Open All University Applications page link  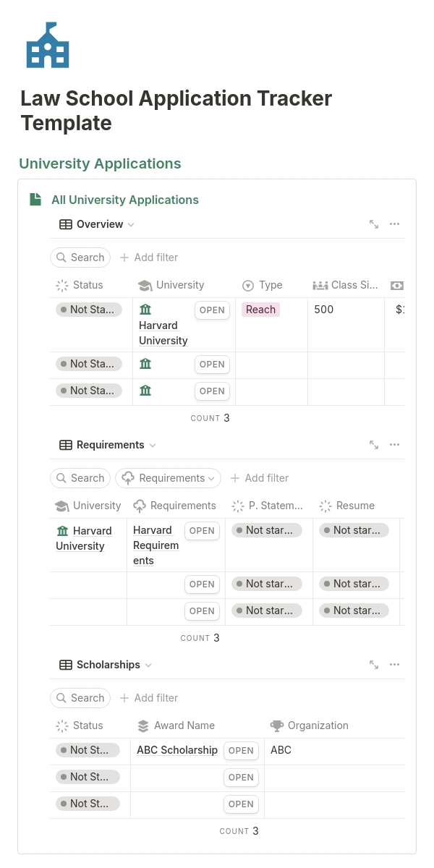coord(124,200)
